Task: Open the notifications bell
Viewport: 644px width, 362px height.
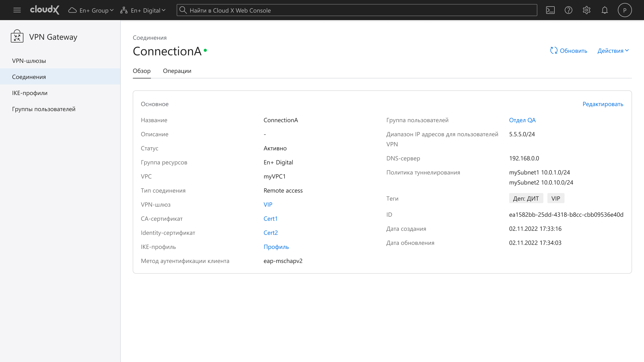Action: point(605,10)
